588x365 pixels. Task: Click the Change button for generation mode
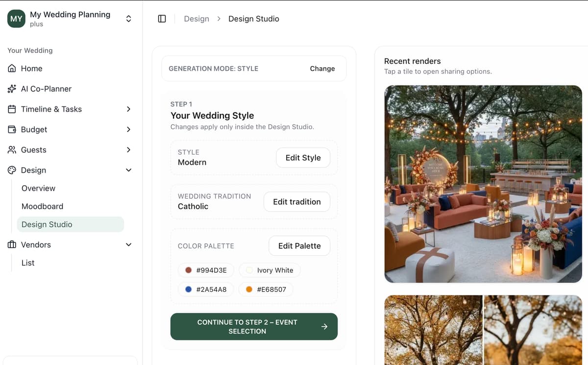tap(322, 69)
